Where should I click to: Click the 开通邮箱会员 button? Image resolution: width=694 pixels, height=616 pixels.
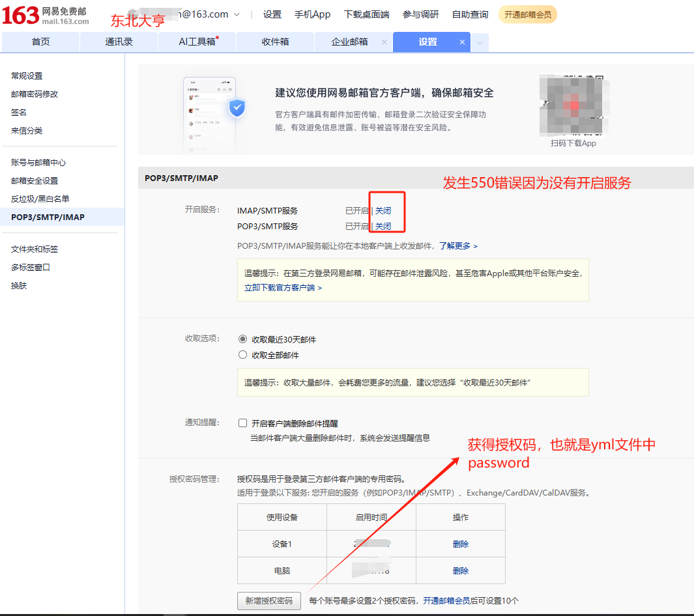tap(528, 14)
